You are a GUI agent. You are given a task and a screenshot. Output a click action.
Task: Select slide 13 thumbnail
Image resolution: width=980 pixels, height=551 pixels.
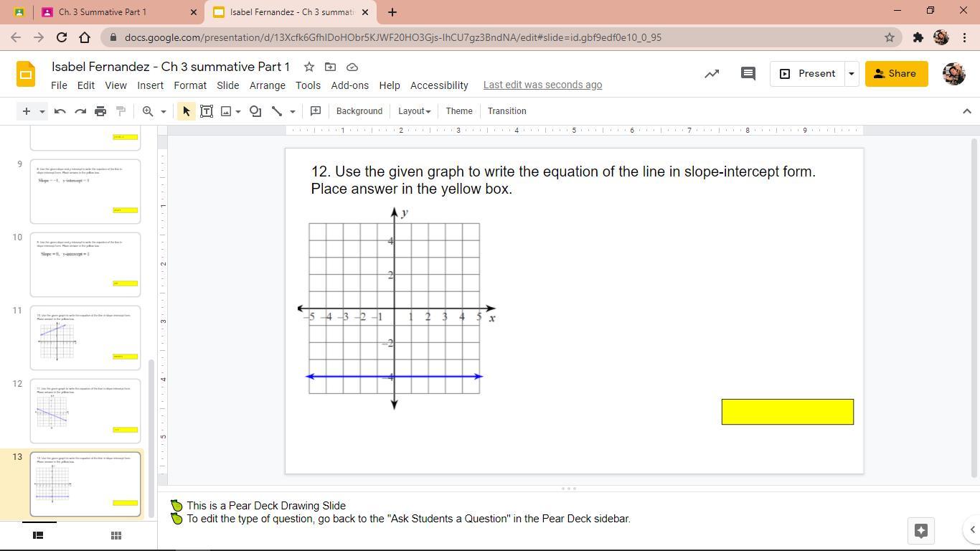(85, 484)
